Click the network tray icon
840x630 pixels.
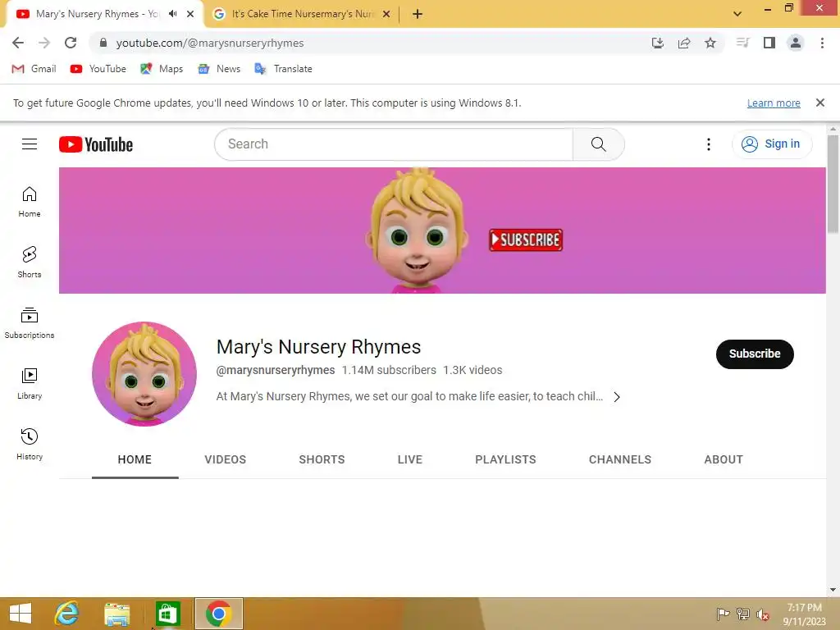pyautogui.click(x=742, y=614)
